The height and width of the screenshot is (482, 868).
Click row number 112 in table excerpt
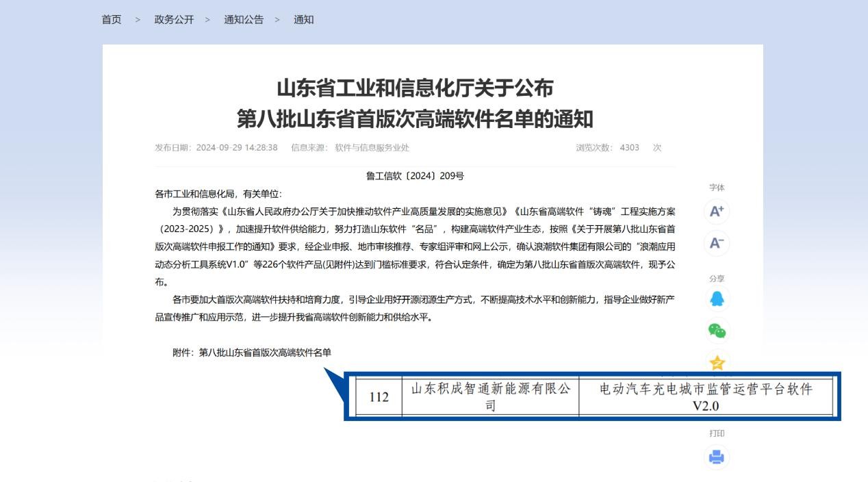pyautogui.click(x=379, y=398)
